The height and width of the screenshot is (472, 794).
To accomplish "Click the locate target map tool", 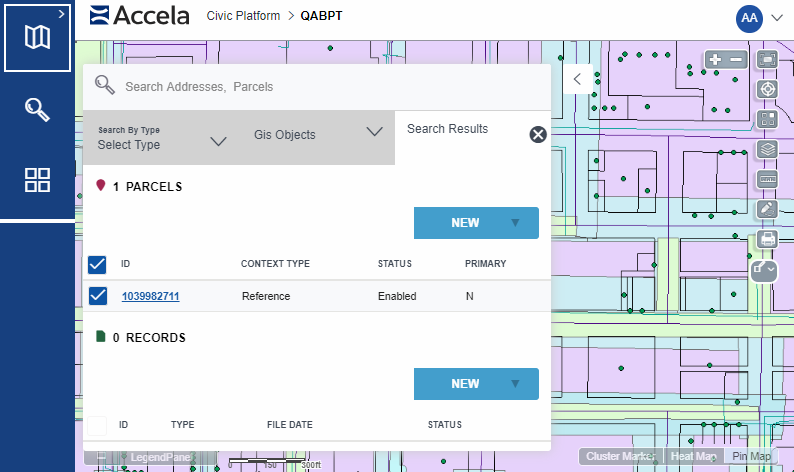I will pos(768,89).
